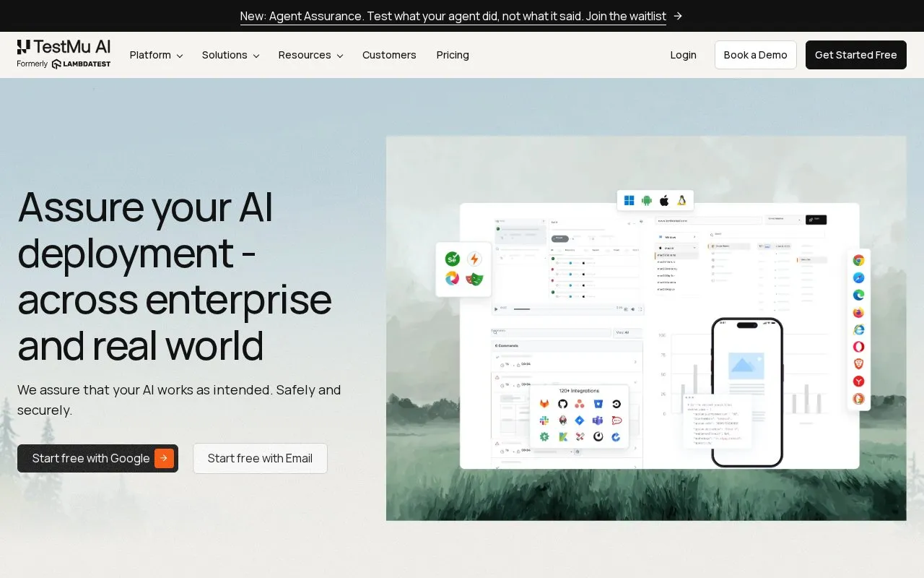The image size is (924, 578).
Task: Click the TestMu AI logo
Action: [64, 48]
